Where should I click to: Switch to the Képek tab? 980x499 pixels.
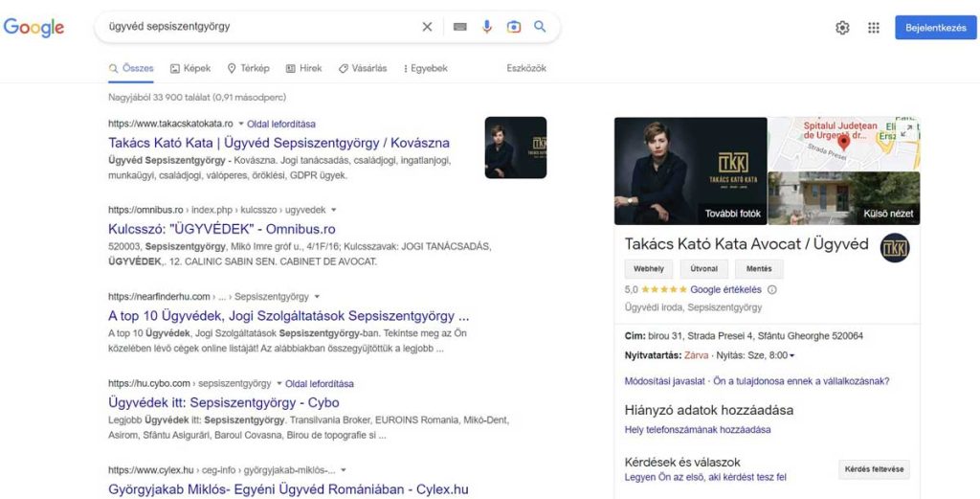(x=190, y=68)
